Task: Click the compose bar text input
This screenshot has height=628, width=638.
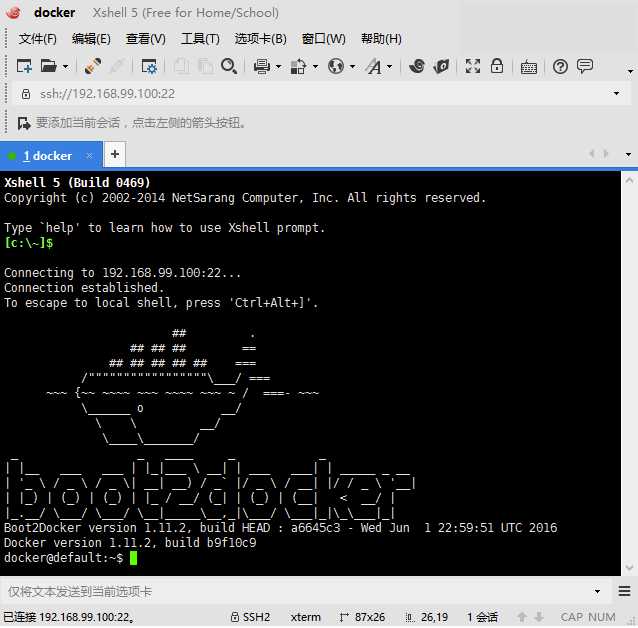Action: (x=297, y=591)
